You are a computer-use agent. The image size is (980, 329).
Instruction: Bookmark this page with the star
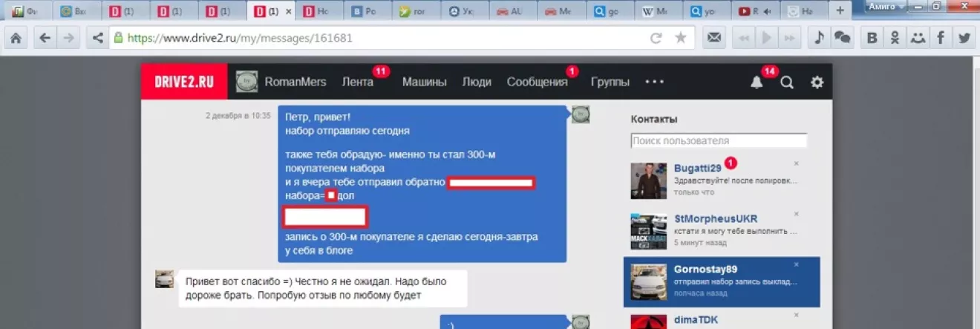(680, 37)
